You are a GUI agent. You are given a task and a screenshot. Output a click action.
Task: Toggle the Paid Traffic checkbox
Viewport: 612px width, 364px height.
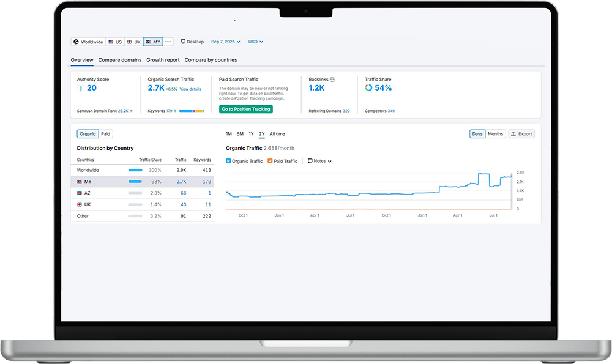point(270,161)
